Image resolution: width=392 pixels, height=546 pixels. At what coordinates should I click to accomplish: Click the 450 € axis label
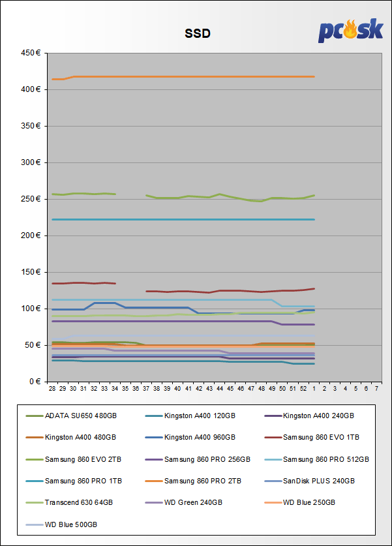[31, 53]
